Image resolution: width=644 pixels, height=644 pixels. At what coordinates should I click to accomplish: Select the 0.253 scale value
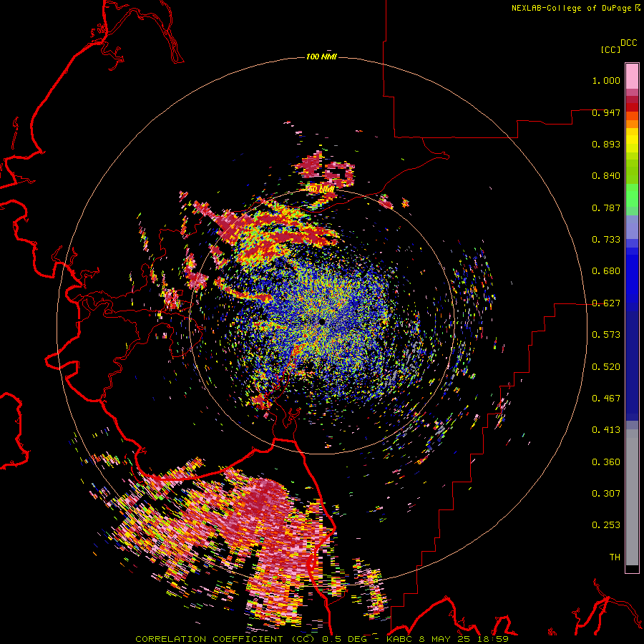point(606,525)
